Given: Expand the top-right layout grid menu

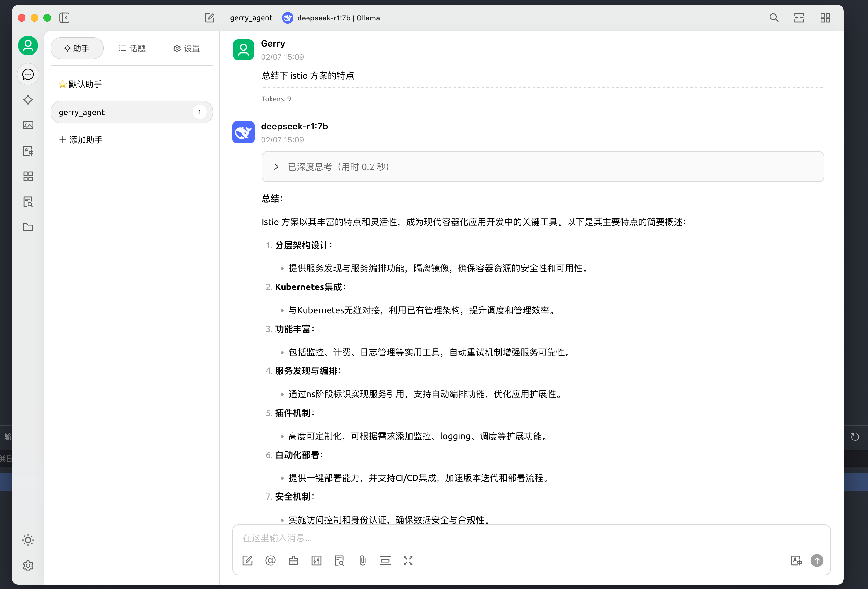Looking at the screenshot, I should (x=825, y=18).
